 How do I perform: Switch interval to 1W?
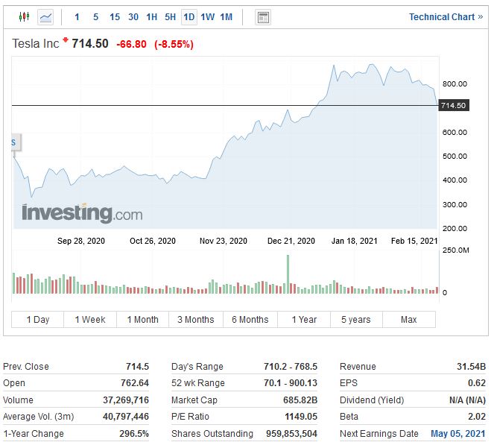tap(208, 16)
